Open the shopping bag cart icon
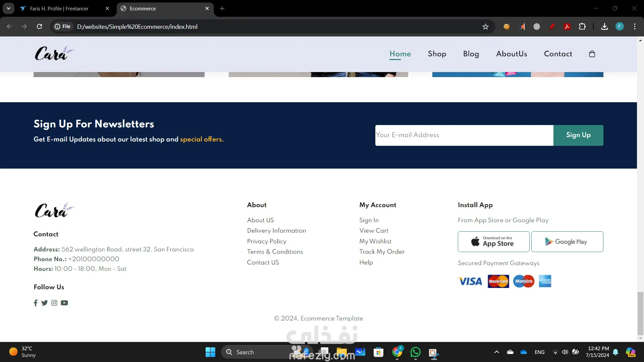644x362 pixels. click(x=592, y=54)
